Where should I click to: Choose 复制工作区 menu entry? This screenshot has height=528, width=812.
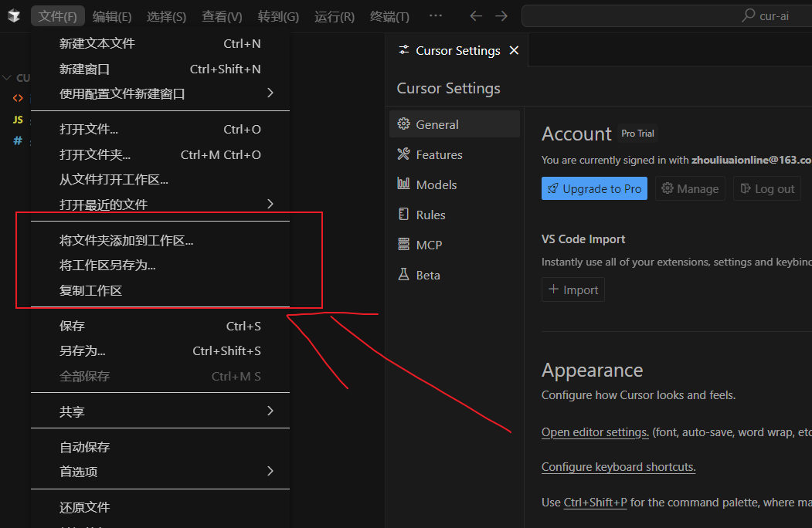point(160,290)
